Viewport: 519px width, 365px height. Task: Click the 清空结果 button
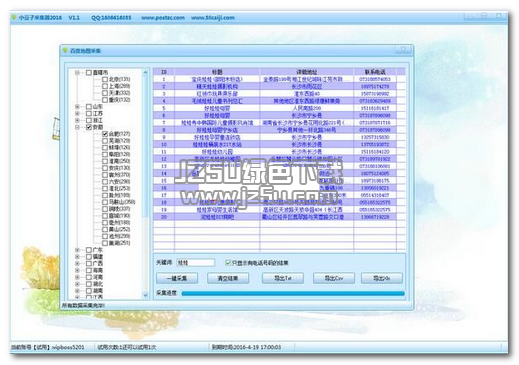[x=228, y=278]
